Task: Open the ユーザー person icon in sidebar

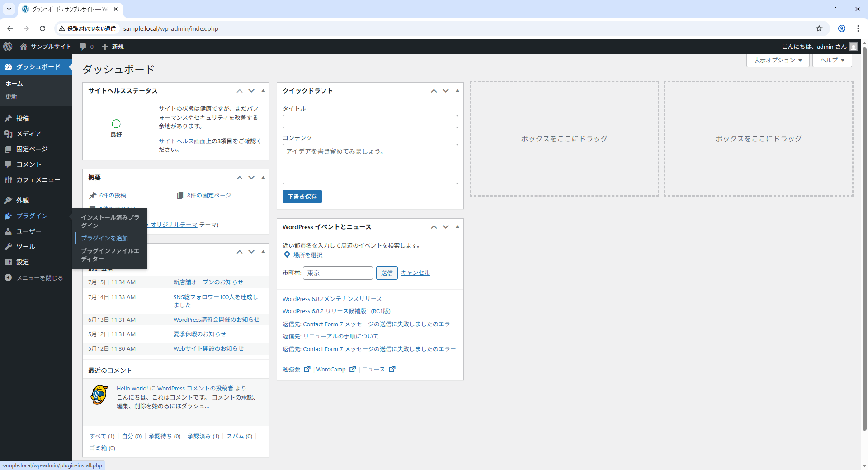Action: [x=8, y=231]
